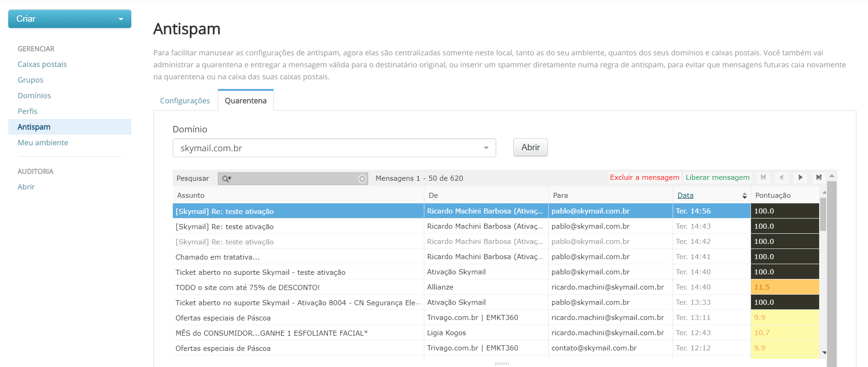The height and width of the screenshot is (367, 868).
Task: Expand the Domínio skymail.com.br dropdown
Action: click(486, 148)
